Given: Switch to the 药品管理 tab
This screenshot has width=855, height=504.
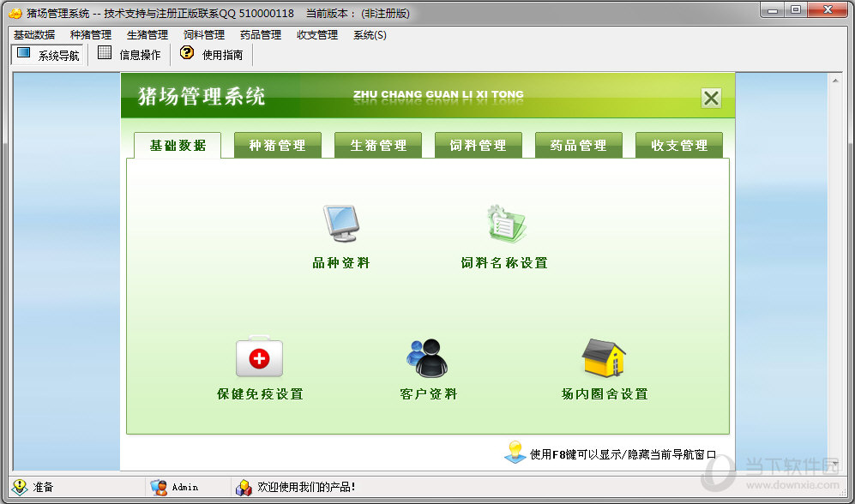Looking at the screenshot, I should tap(579, 146).
